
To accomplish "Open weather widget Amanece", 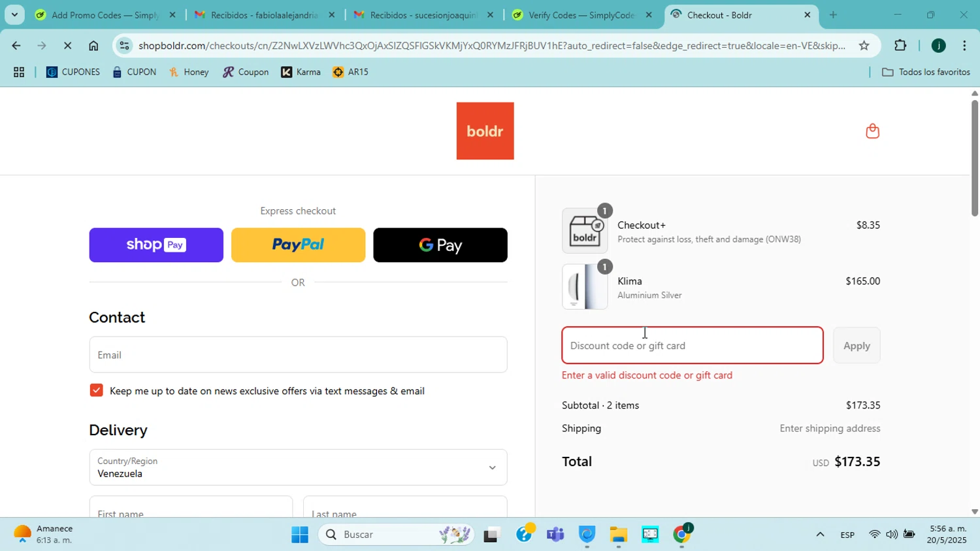I will 44,535.
